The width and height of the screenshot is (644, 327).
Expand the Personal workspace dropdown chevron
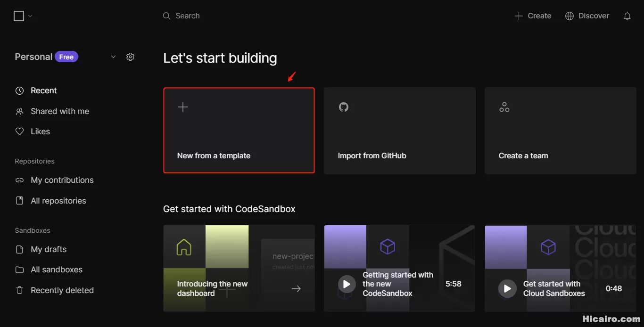(113, 57)
